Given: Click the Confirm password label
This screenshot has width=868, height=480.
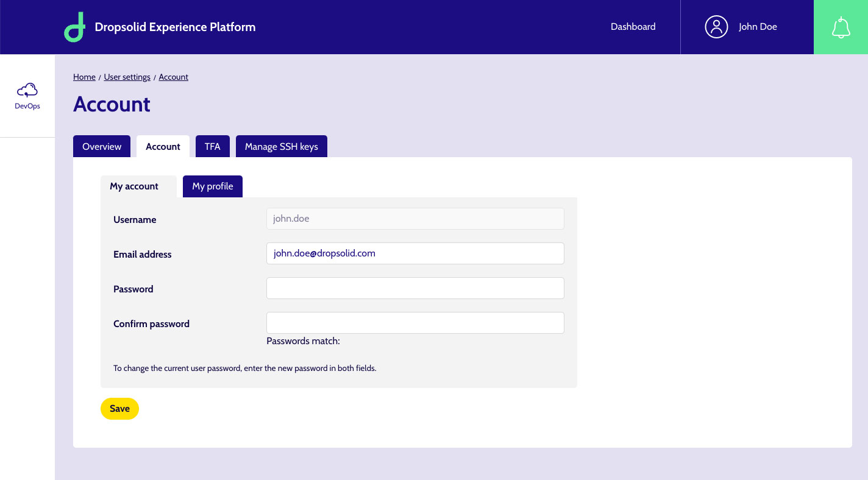Looking at the screenshot, I should [151, 324].
